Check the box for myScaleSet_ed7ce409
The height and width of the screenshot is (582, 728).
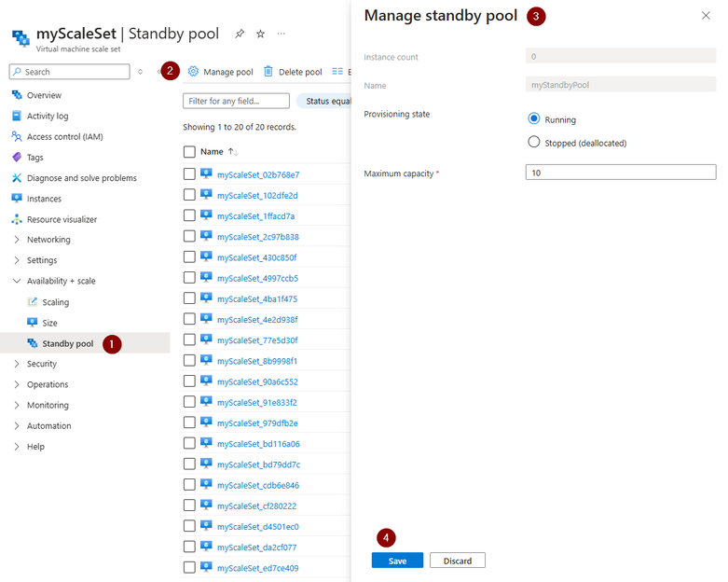(189, 567)
